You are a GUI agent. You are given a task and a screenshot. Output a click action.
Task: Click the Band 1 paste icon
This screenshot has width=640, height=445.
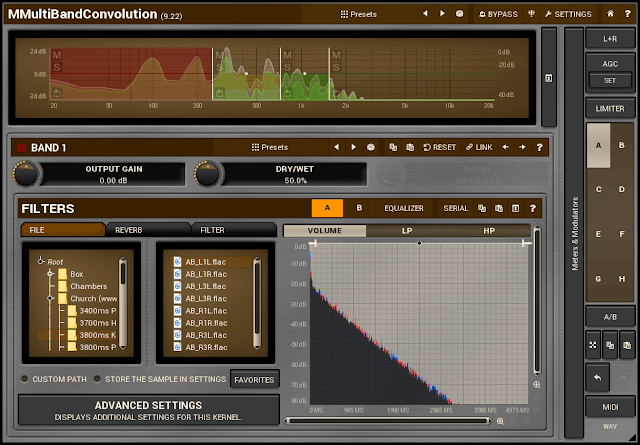(410, 147)
